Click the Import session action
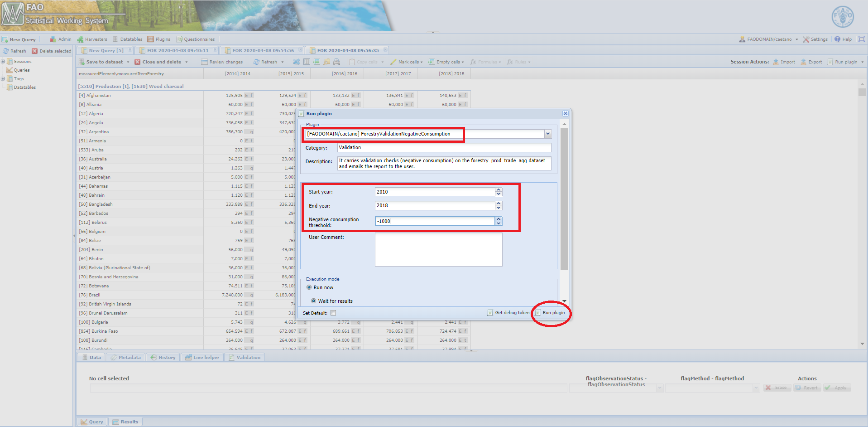 point(784,62)
